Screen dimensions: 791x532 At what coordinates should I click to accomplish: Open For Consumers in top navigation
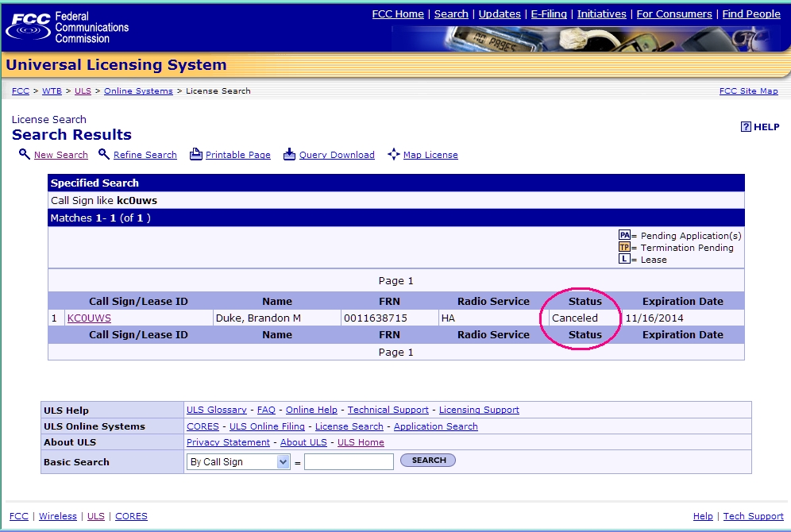coord(674,14)
